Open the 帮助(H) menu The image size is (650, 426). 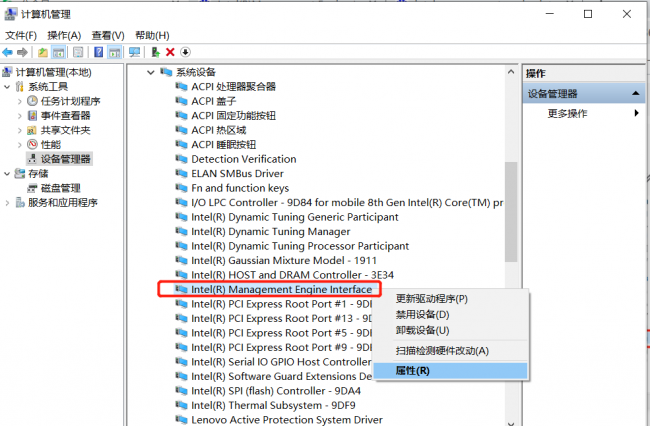pyautogui.click(x=152, y=36)
